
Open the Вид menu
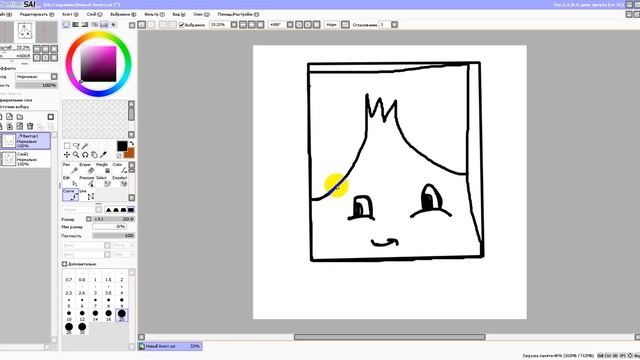pyautogui.click(x=179, y=14)
